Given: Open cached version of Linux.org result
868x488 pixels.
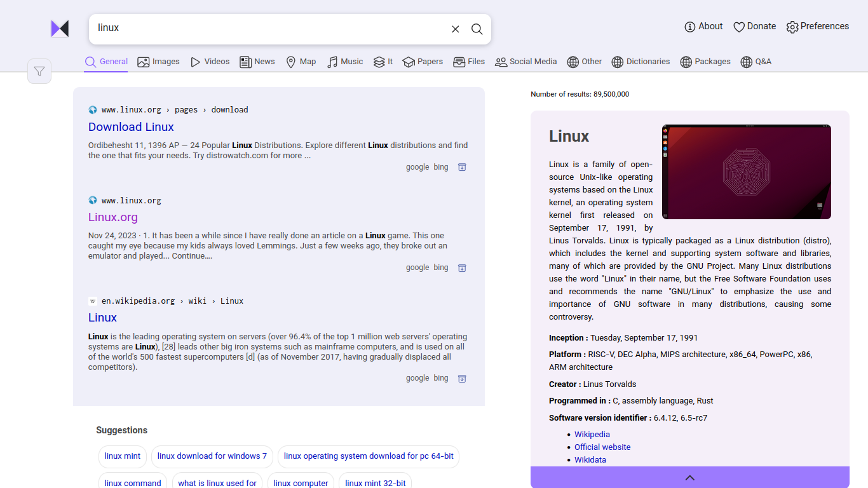Looking at the screenshot, I should tap(462, 268).
